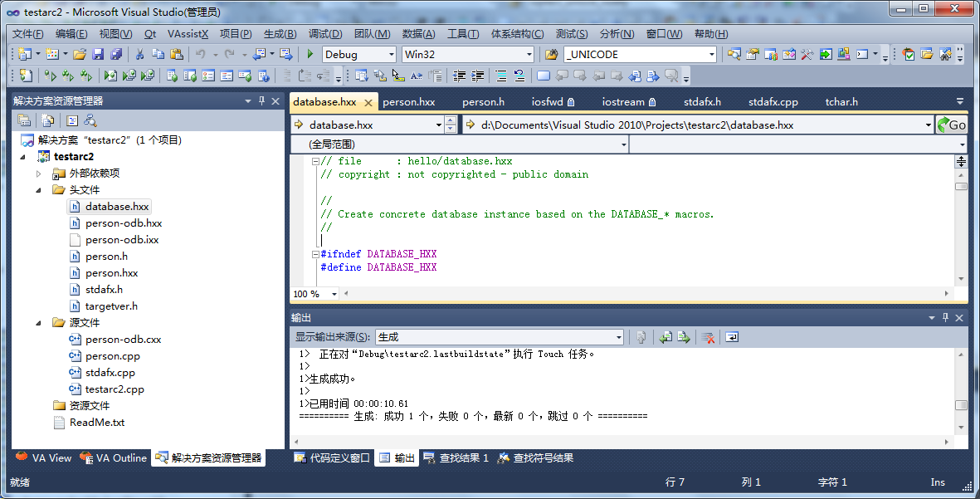This screenshot has width=980, height=499.
Task: Open the Toolbox hammer-and-wrench icon
Action: (807, 55)
